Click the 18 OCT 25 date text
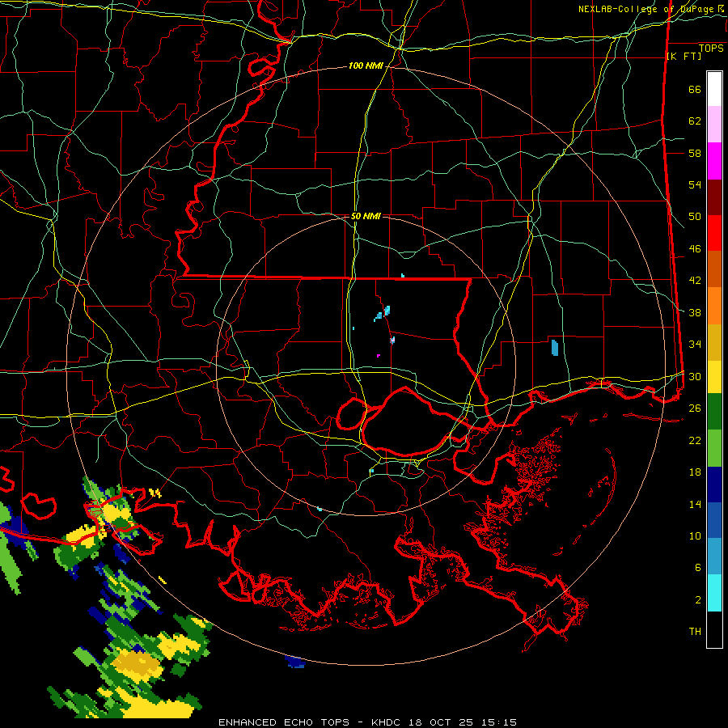The width and height of the screenshot is (728, 728). (x=441, y=722)
